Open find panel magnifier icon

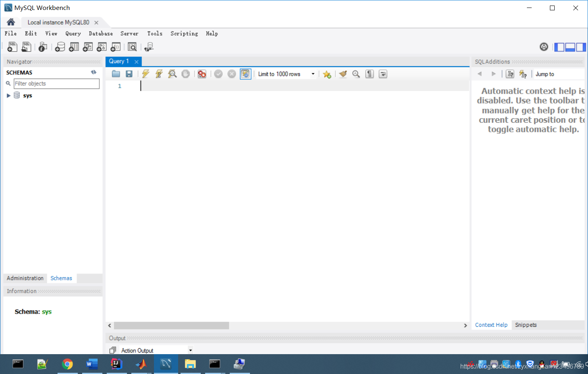coord(356,74)
